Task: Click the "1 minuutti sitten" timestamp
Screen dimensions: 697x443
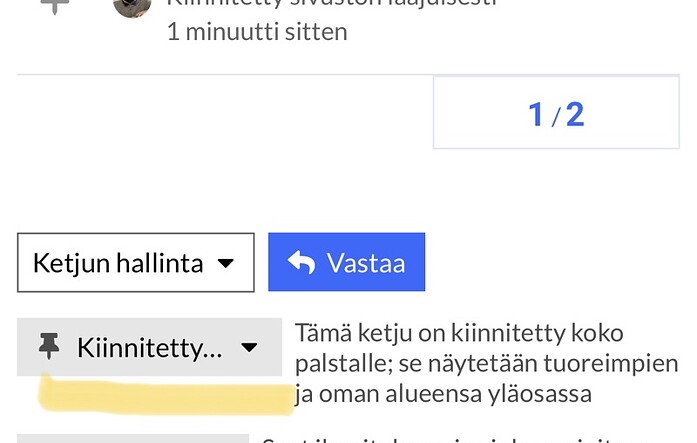Action: click(257, 31)
